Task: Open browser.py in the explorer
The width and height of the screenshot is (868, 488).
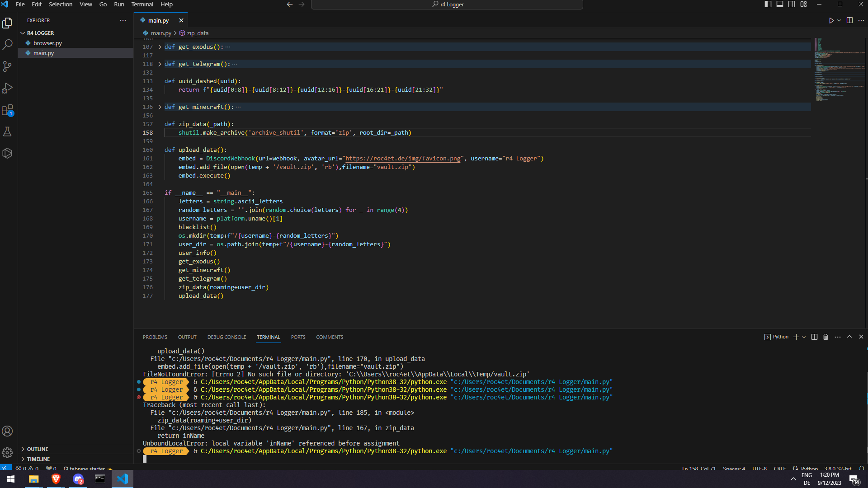Action: [x=47, y=43]
